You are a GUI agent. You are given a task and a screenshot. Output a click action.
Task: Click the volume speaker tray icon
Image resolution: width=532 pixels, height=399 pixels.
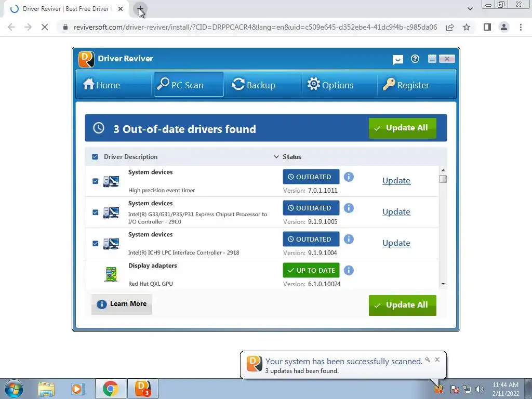[480, 389]
